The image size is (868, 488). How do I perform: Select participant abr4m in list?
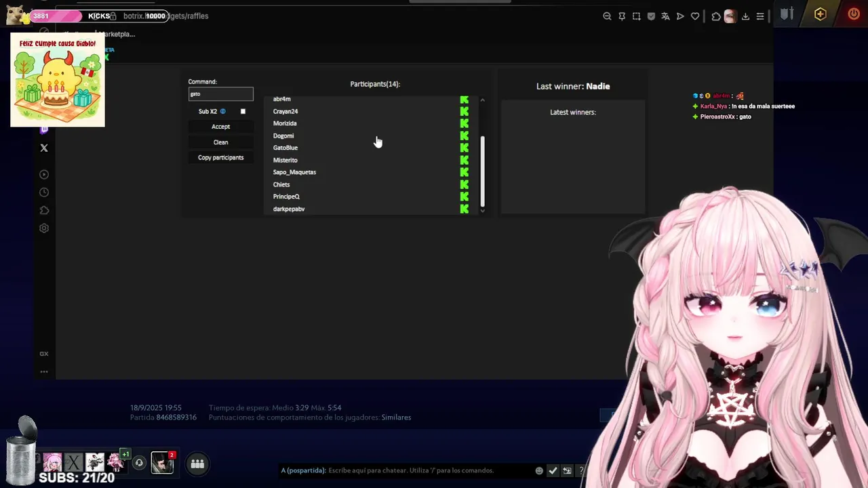282,99
